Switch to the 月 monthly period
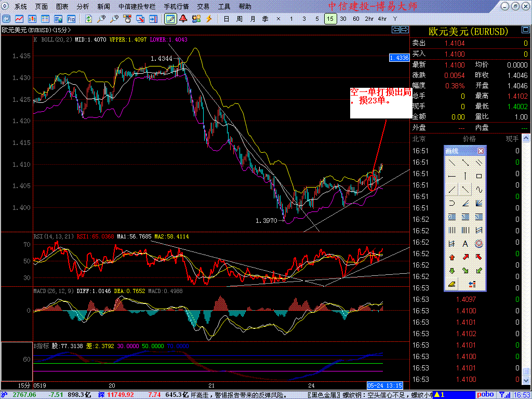Image resolution: width=532 pixels, height=399 pixels. pos(252,19)
